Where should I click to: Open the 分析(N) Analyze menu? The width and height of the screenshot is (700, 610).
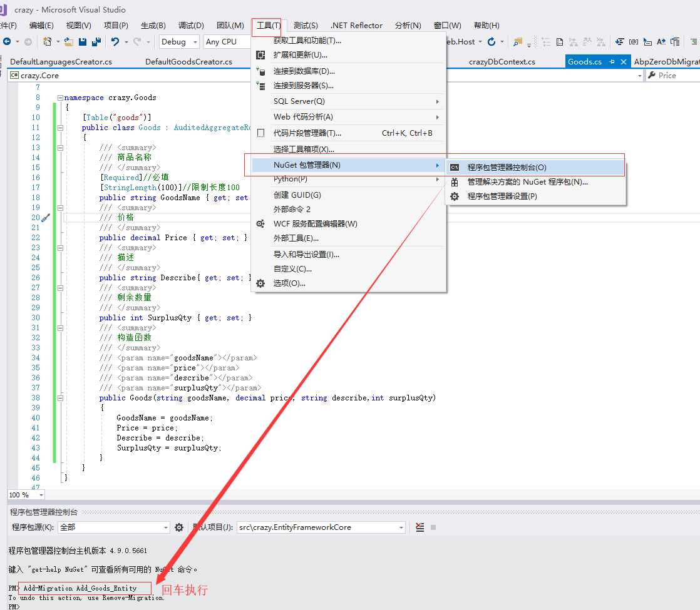coord(408,26)
